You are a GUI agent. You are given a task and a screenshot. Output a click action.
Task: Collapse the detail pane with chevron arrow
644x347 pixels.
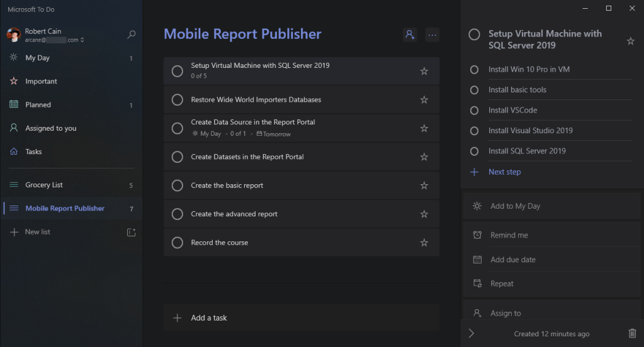click(472, 333)
